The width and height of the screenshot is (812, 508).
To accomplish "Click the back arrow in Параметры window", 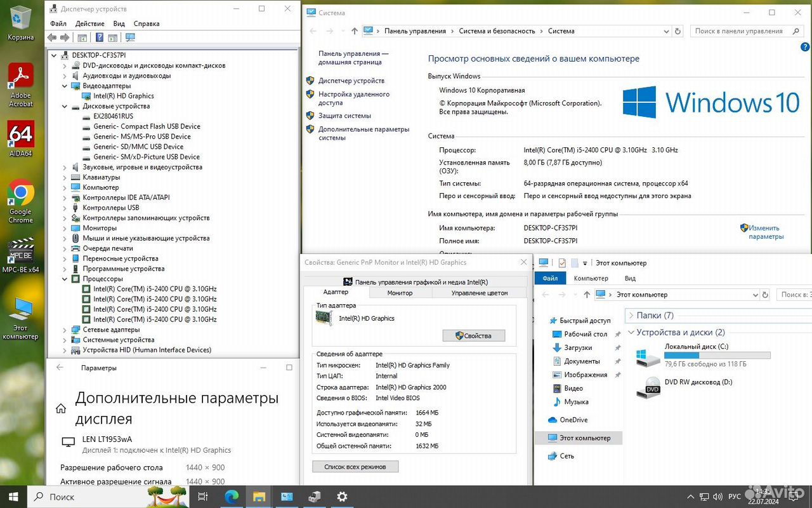I will click(x=60, y=368).
